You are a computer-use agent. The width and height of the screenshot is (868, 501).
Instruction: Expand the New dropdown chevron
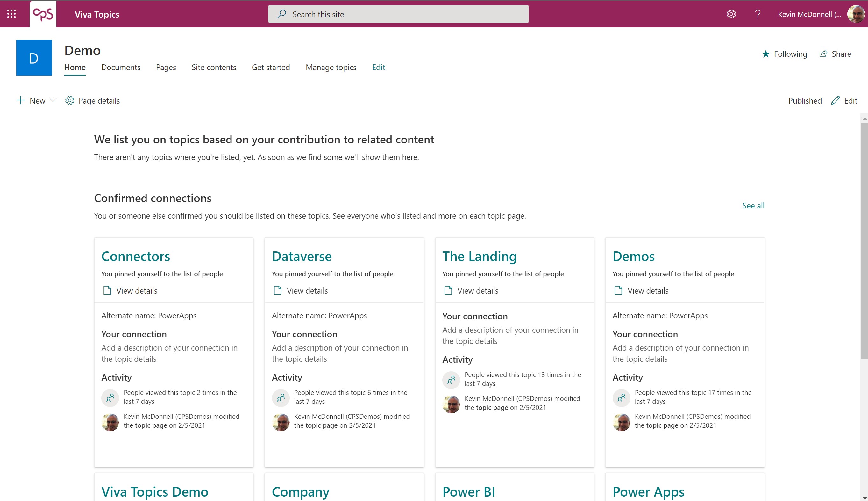pos(53,100)
